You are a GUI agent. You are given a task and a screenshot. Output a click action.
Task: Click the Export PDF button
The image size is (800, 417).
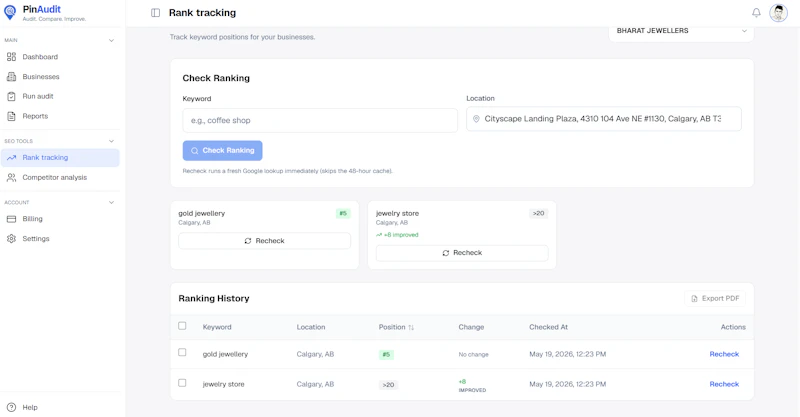[715, 299]
